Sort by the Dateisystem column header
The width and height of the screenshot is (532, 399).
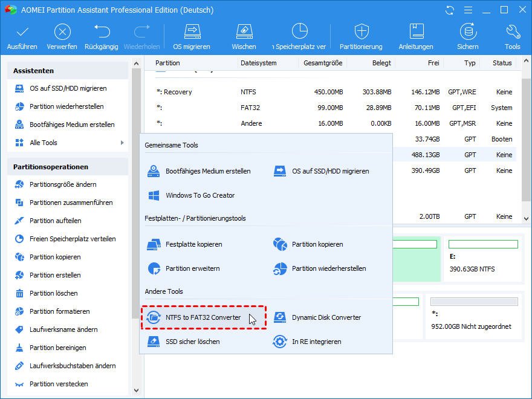[x=259, y=63]
